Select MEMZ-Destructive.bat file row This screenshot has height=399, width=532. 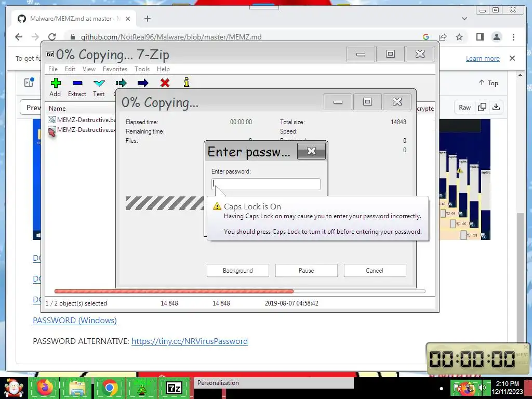click(82, 120)
